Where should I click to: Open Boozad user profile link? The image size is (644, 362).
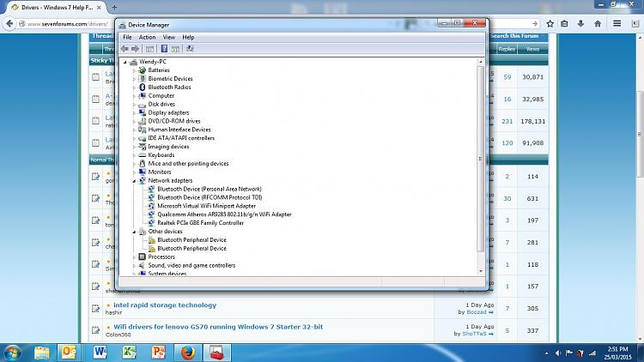(x=476, y=312)
